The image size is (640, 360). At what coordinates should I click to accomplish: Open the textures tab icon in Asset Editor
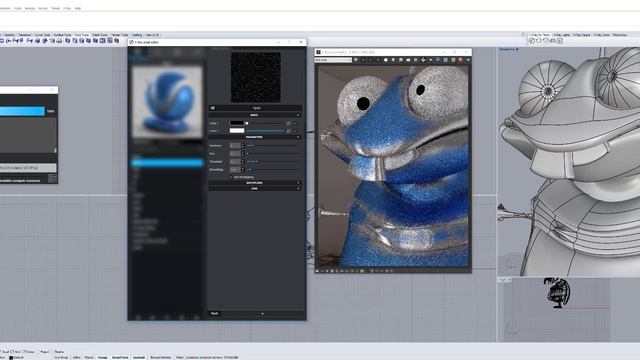pyautogui.click(x=197, y=52)
